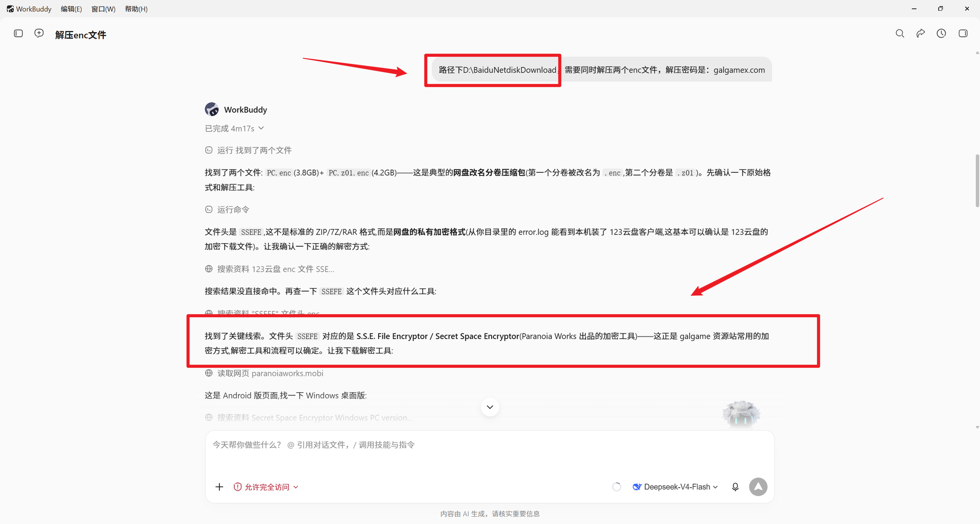980x524 pixels.
Task: Start a new chat with plus bubble icon
Action: pos(39,33)
